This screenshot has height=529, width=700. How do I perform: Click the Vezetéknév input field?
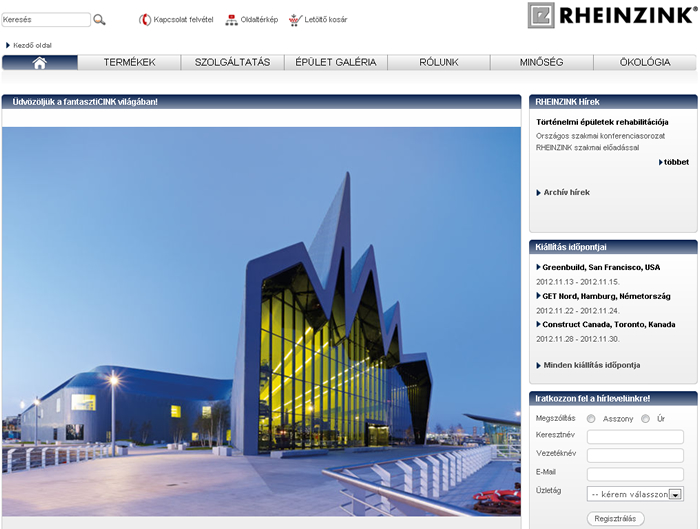pyautogui.click(x=635, y=455)
